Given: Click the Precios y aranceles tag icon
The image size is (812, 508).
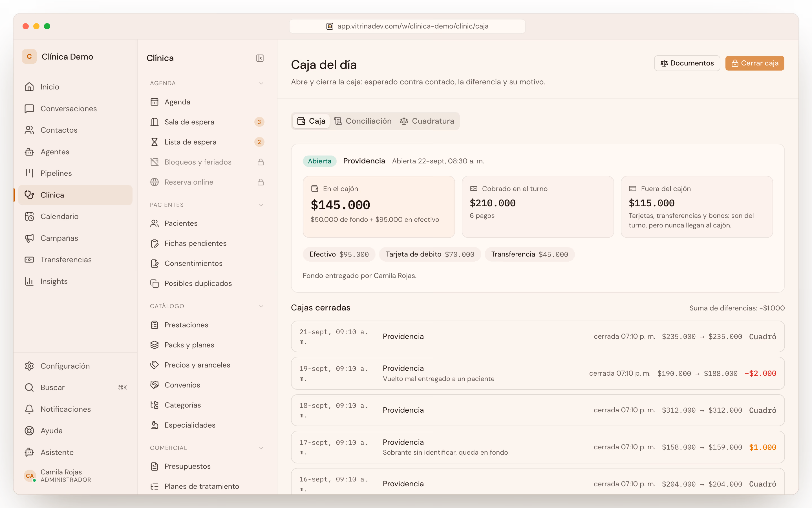Looking at the screenshot, I should click(154, 365).
